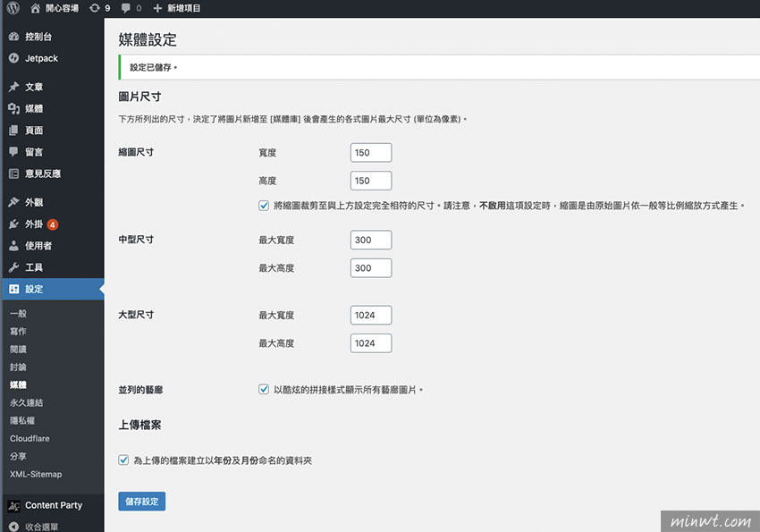The image size is (760, 532).
Task: Click the 中型尺寸 最大寬度 field
Action: 371,240
